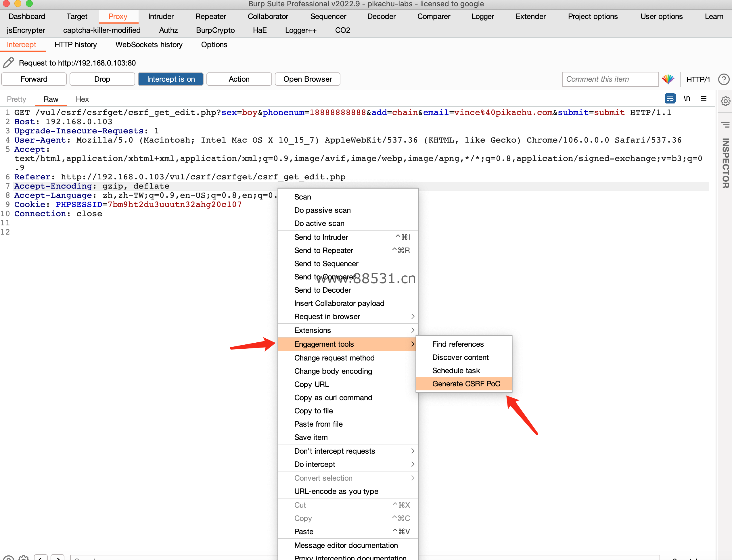This screenshot has height=560, width=732.
Task: Switch to the Dashboard tab
Action: pos(27,16)
